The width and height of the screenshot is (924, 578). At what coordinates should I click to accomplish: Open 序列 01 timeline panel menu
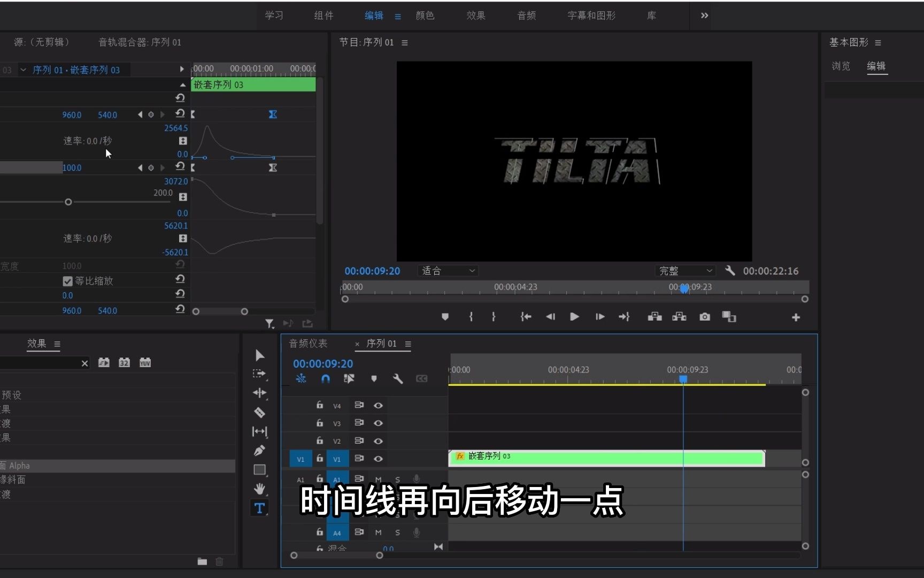pos(408,344)
